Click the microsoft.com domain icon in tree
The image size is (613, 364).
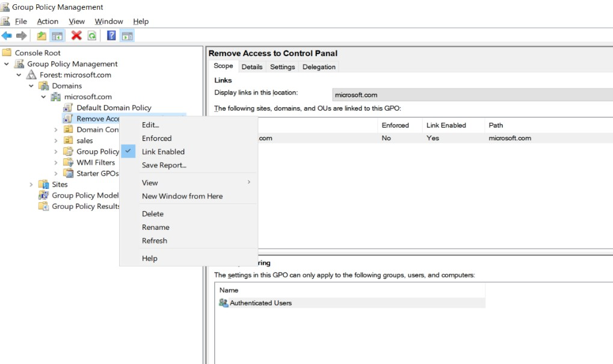(x=56, y=96)
